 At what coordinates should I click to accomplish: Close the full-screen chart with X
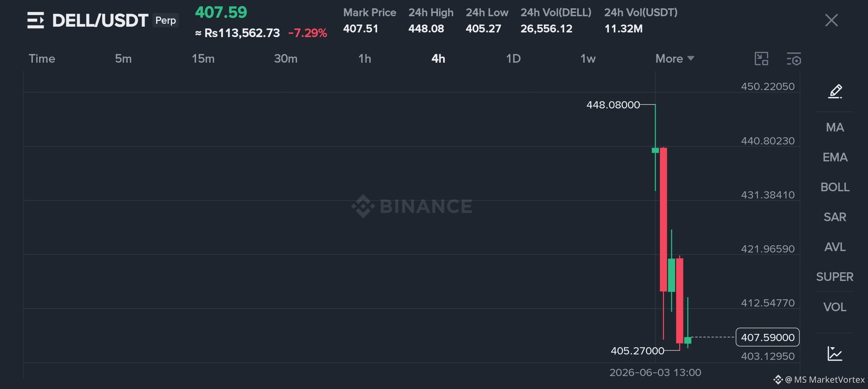coord(831,20)
